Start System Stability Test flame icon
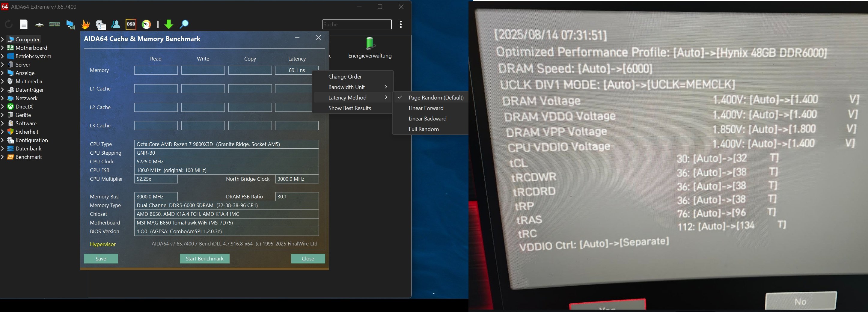The width and height of the screenshot is (868, 312). [x=86, y=24]
